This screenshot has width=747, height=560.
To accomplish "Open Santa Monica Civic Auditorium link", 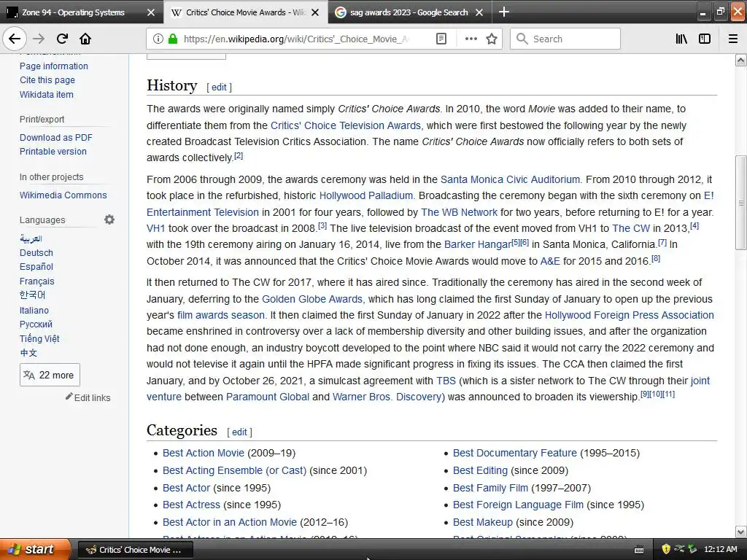I will pyautogui.click(x=510, y=179).
